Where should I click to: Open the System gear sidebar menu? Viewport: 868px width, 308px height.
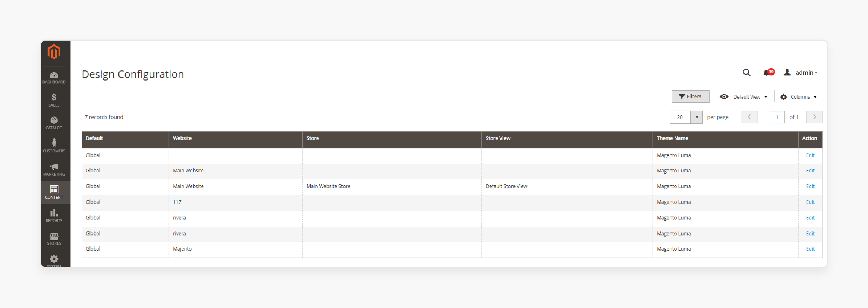click(x=54, y=260)
